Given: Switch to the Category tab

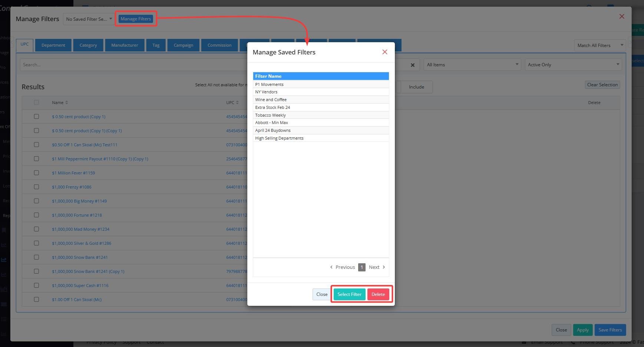Looking at the screenshot, I should click(88, 45).
